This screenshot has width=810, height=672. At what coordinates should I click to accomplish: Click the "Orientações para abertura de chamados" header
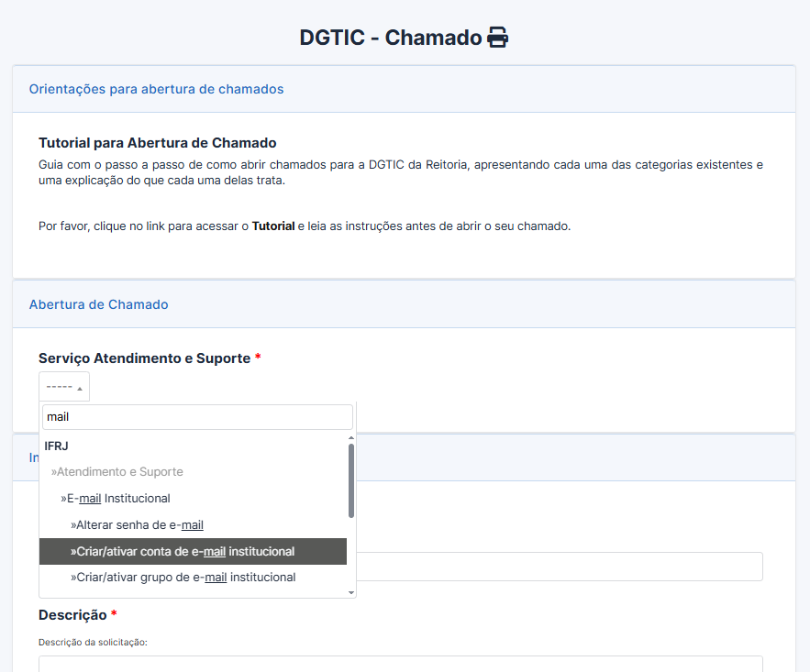click(156, 90)
